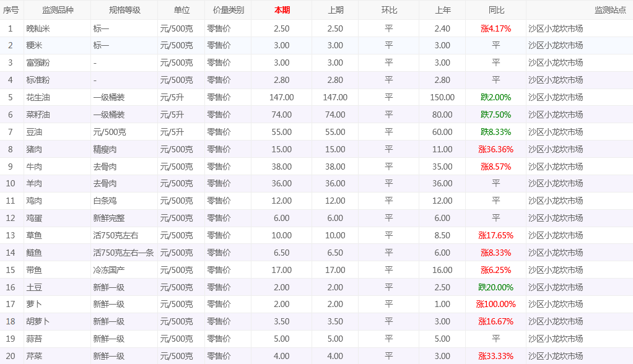Screen dimensions: 633x364
Task: Select the 元/5升 unit in 豆油 row
Action: [x=172, y=132]
